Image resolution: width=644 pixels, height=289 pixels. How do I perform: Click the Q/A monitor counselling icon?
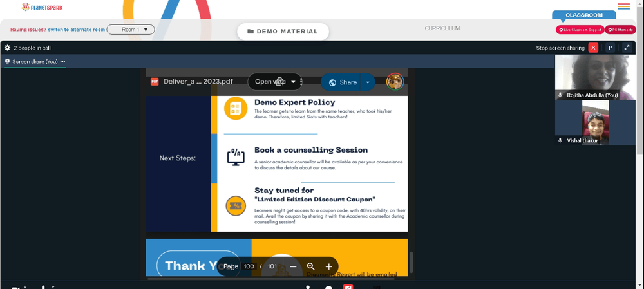(x=236, y=157)
